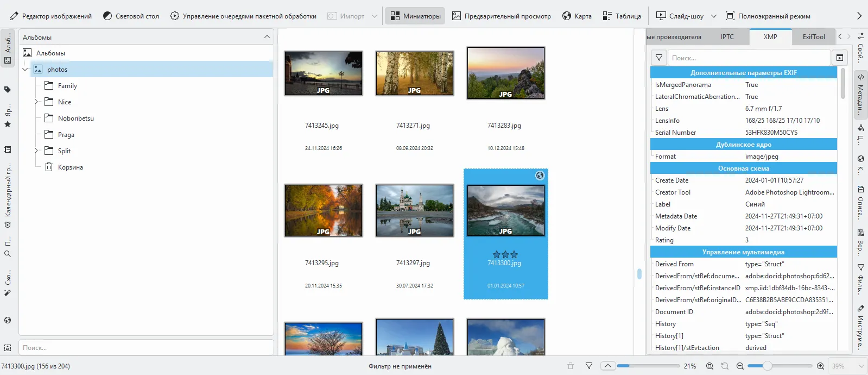Switch to Предварительный просмотр view
The height and width of the screenshot is (375, 868).
pos(502,16)
